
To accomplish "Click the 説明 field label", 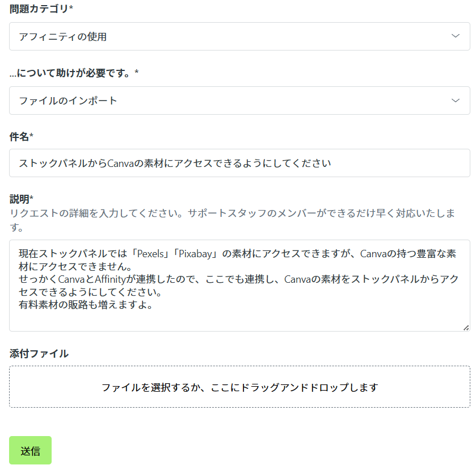I will (22, 199).
